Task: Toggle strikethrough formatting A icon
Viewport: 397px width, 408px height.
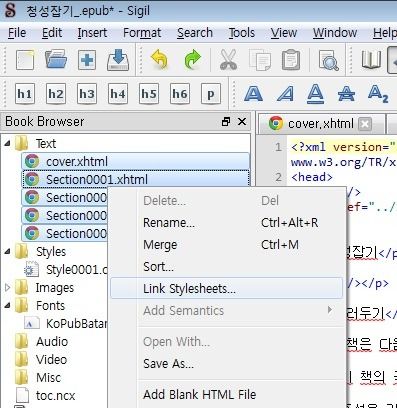Action: coord(346,93)
